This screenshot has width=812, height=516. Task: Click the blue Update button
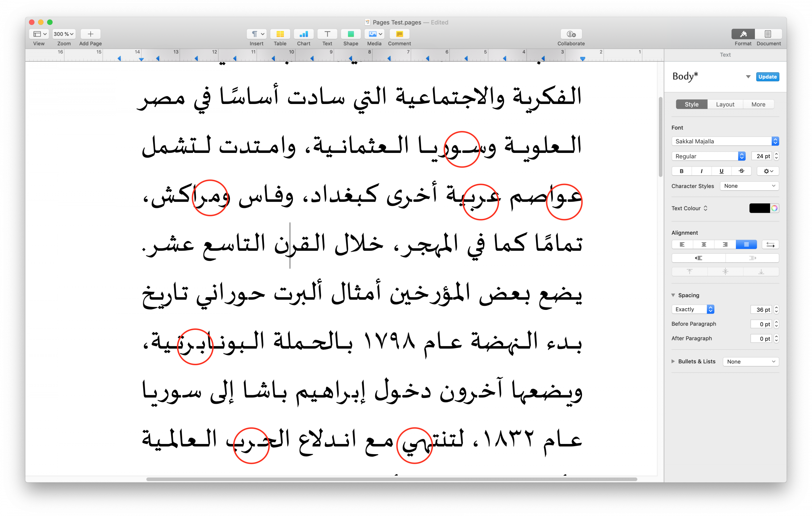tap(767, 77)
